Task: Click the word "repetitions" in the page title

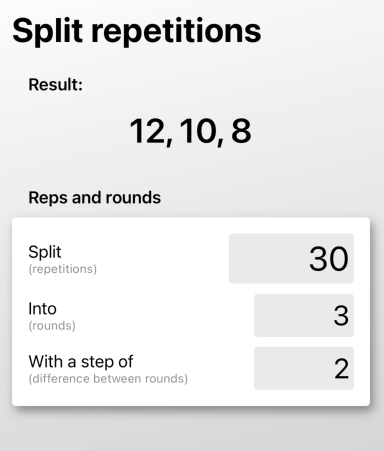Action: coord(176,32)
